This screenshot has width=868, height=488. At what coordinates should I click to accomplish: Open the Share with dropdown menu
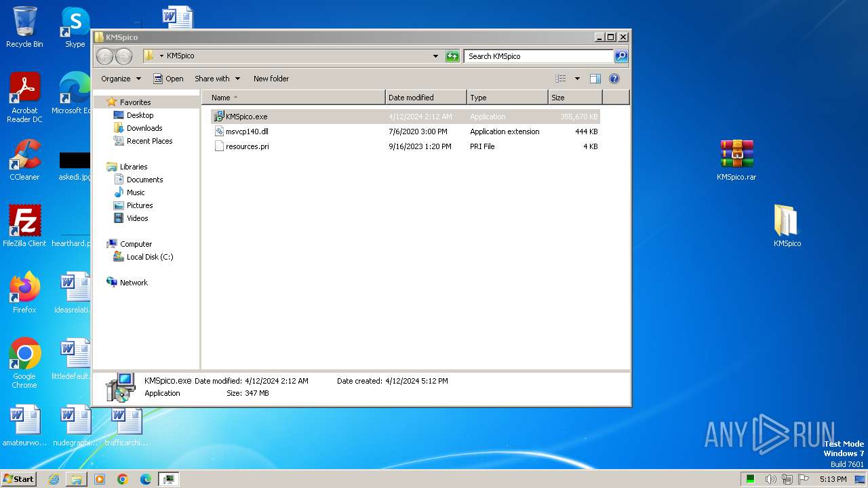(217, 79)
